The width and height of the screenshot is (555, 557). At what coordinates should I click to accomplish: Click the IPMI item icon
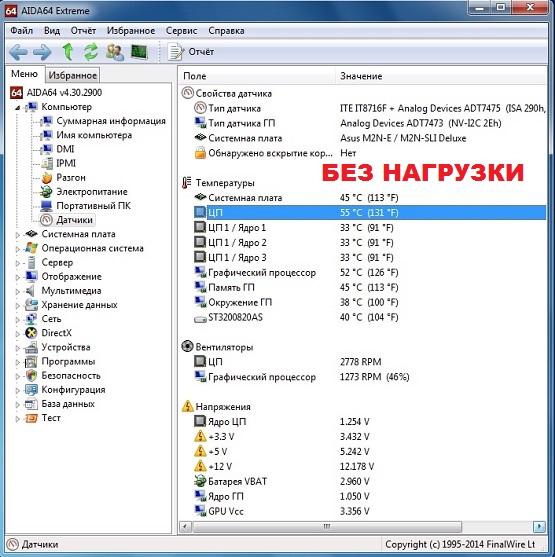coord(47,163)
